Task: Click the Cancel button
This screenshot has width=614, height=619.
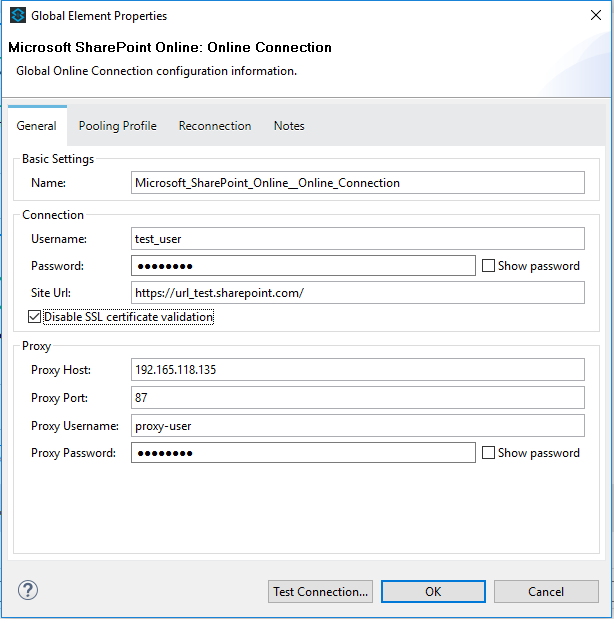Action: (546, 591)
